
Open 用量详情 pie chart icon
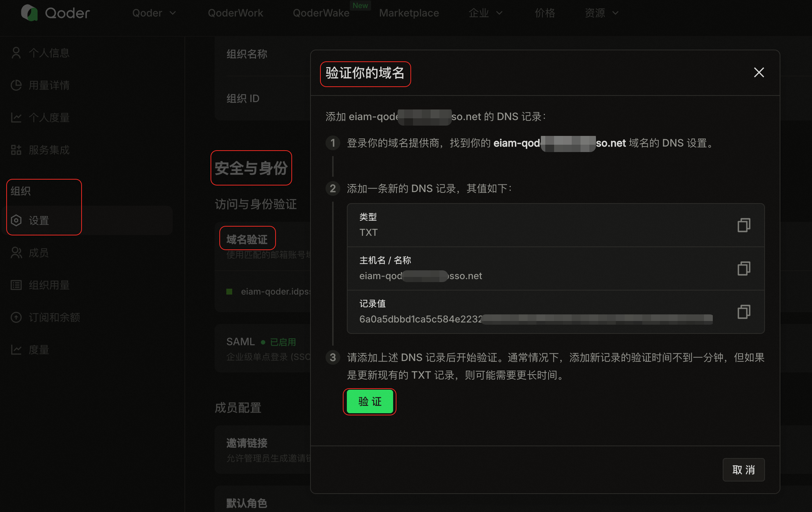16,85
